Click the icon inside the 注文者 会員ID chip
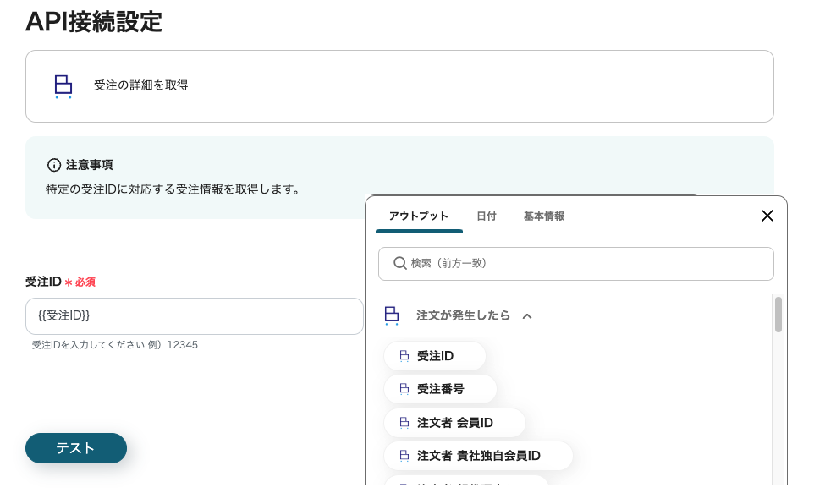Image resolution: width=836 pixels, height=504 pixels. coord(404,422)
